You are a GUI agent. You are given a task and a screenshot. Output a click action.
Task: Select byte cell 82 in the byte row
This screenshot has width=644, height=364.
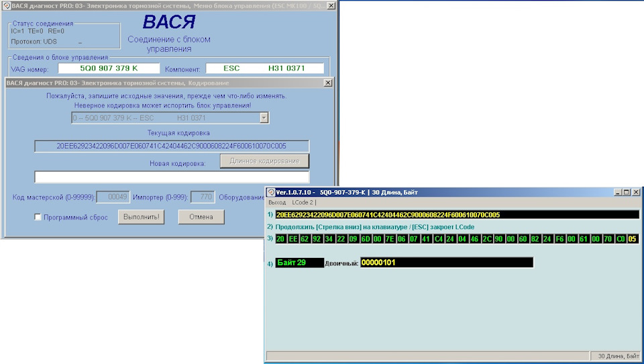pyautogui.click(x=536, y=239)
